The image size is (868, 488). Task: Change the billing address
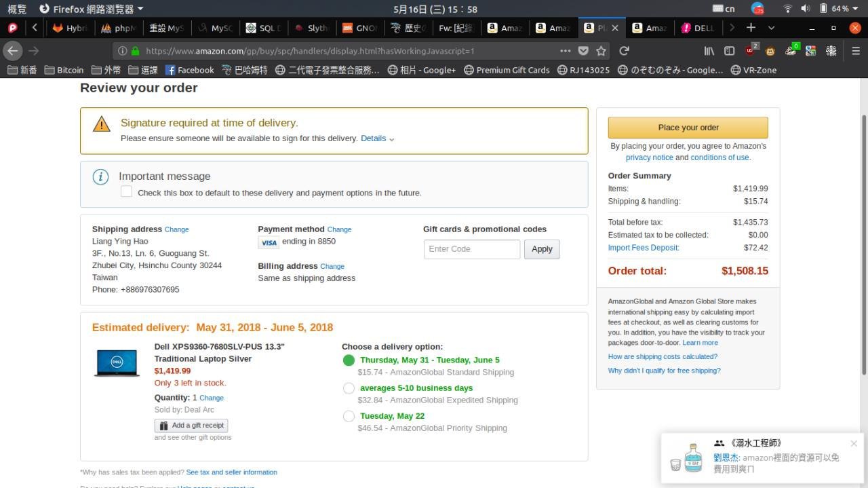point(332,267)
